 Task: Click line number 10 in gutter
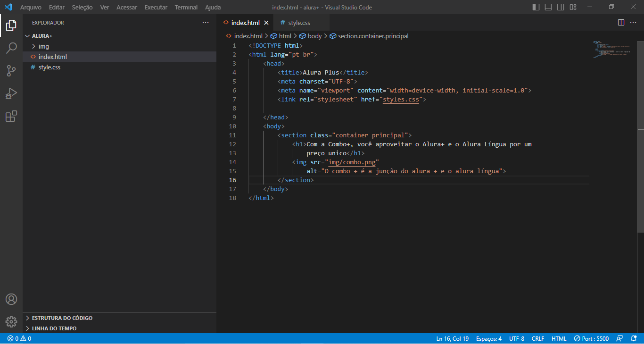tap(233, 126)
